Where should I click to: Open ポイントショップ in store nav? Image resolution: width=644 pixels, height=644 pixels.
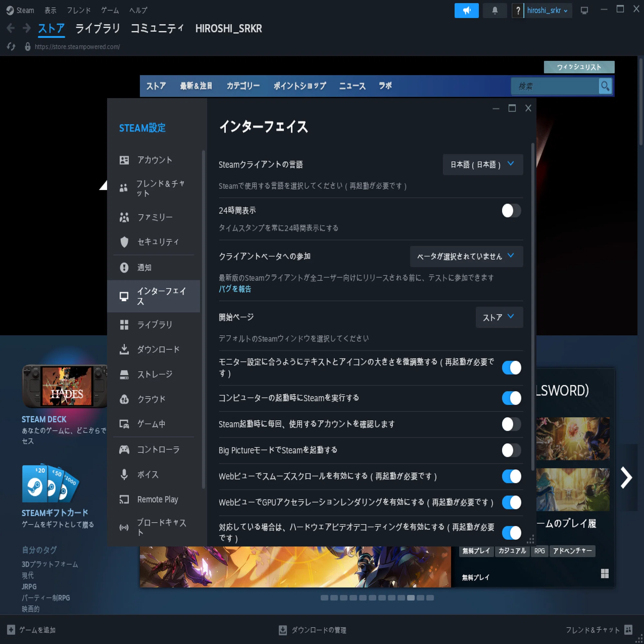300,86
